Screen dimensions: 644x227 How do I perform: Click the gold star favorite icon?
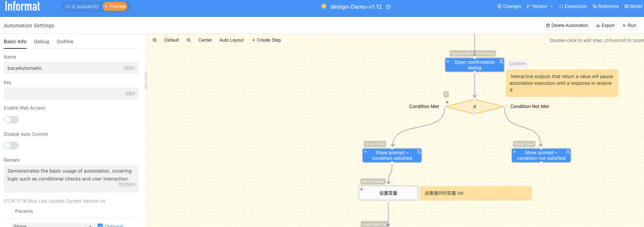324,6
